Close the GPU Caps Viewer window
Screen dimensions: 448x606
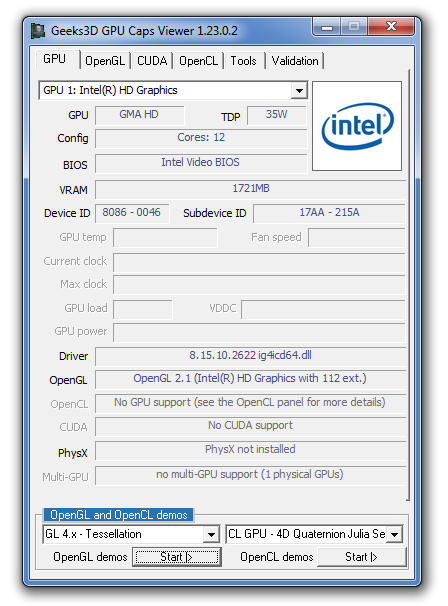391,27
